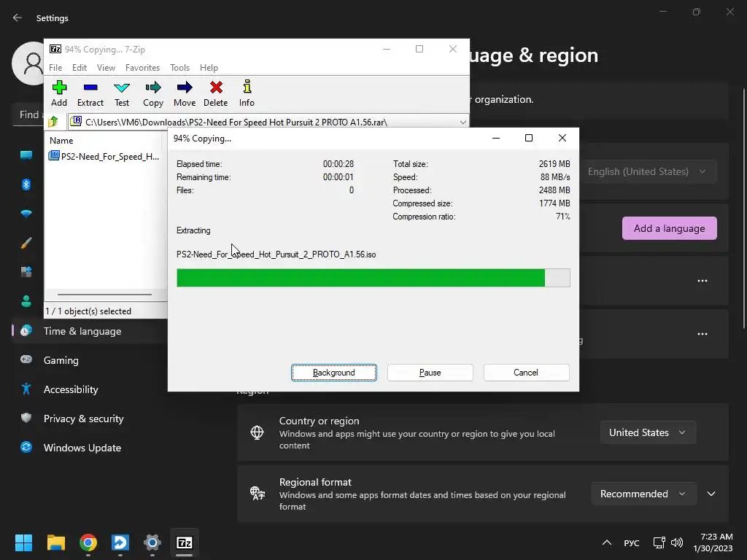Click the Bluetooth icon in Settings sidebar
Image resolution: width=747 pixels, height=560 pixels.
tap(26, 184)
